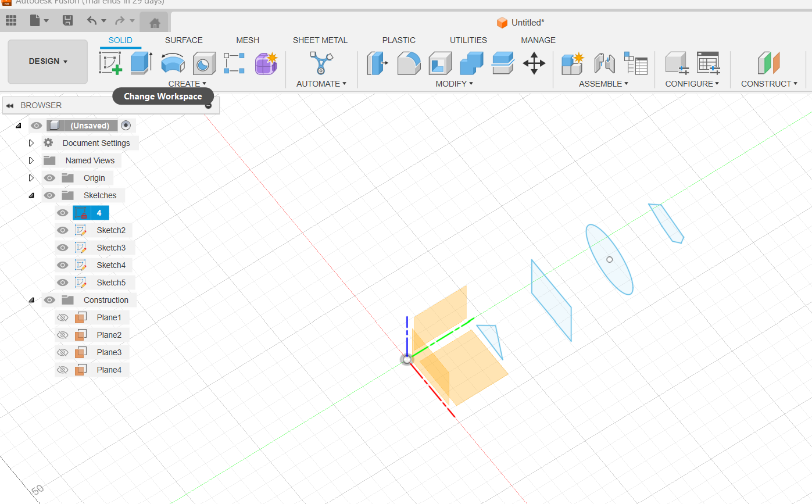Select the Create Form tool

267,63
